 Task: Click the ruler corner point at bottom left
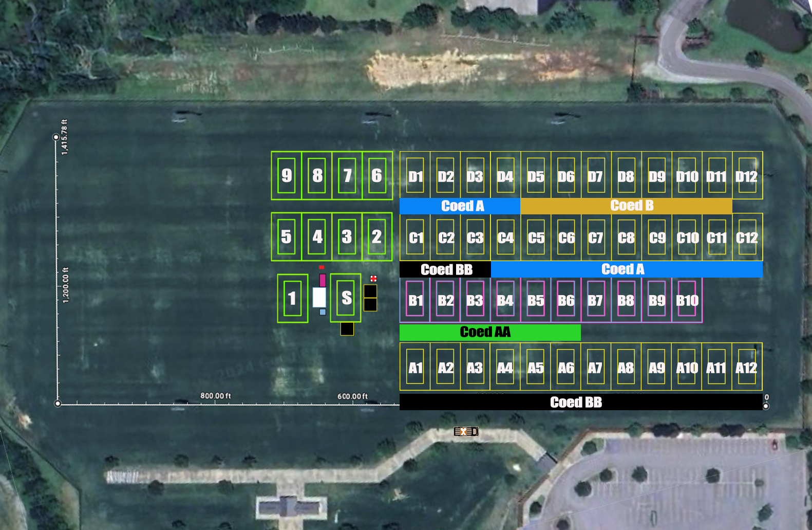(x=58, y=404)
